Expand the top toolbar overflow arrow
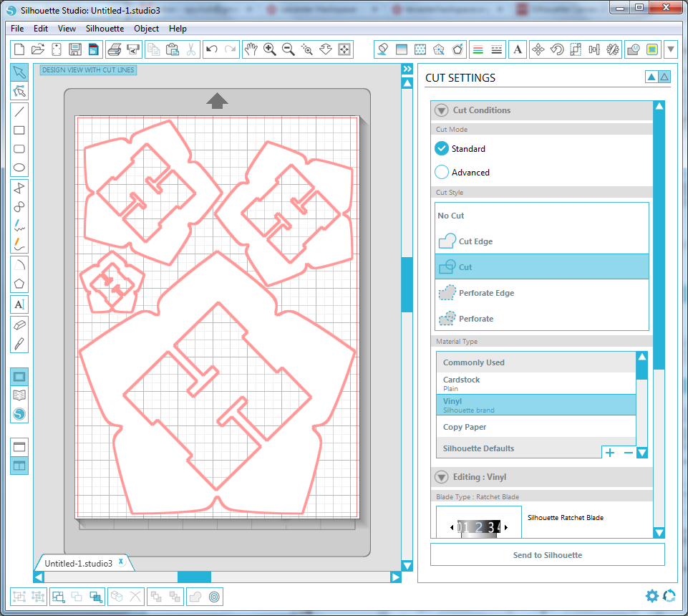Screen dimensions: 688x616 pos(671,49)
